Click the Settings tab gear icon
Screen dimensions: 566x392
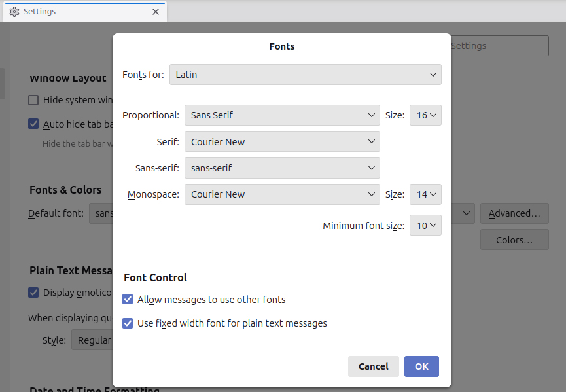(14, 12)
